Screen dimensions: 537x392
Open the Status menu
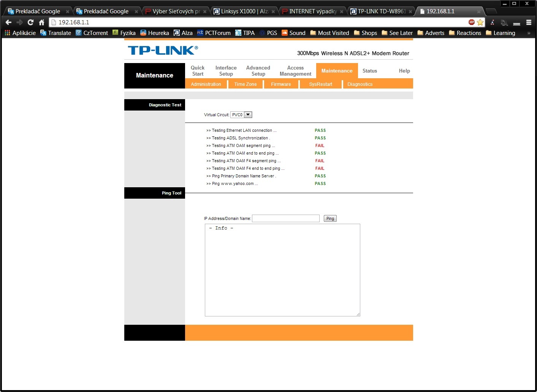[x=370, y=71]
